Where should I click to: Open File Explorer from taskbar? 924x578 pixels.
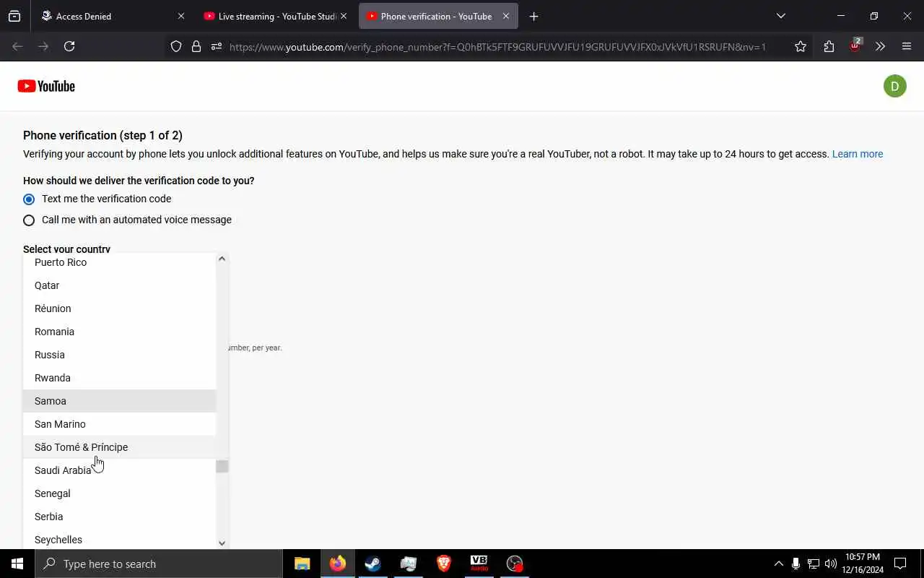tap(302, 564)
